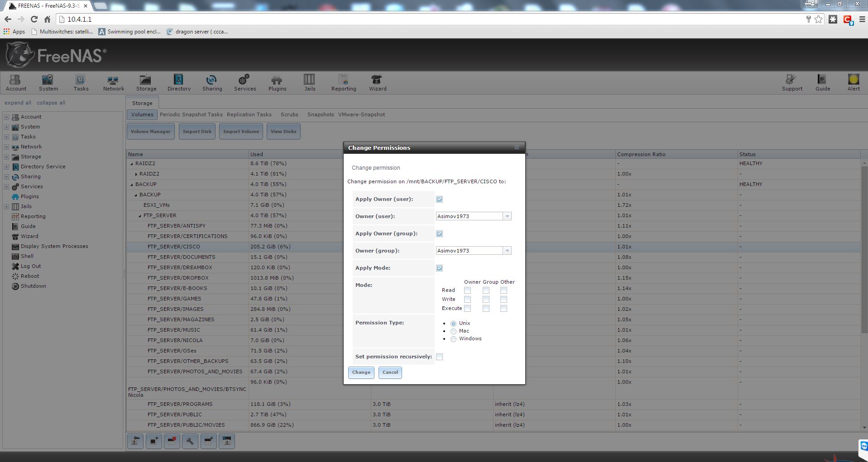Image resolution: width=868 pixels, height=462 pixels.
Task: Check the Group Write permission box
Action: pos(486,299)
